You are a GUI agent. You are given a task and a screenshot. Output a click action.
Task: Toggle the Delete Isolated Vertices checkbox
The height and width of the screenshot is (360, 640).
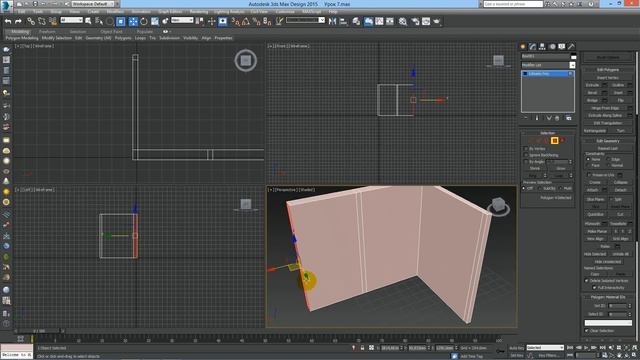[587, 281]
